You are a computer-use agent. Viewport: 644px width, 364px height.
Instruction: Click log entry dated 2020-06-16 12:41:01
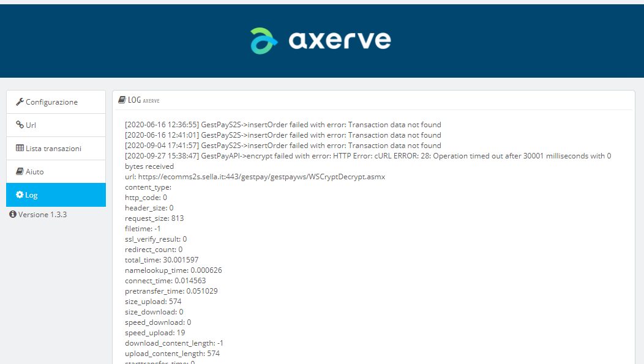coord(283,135)
